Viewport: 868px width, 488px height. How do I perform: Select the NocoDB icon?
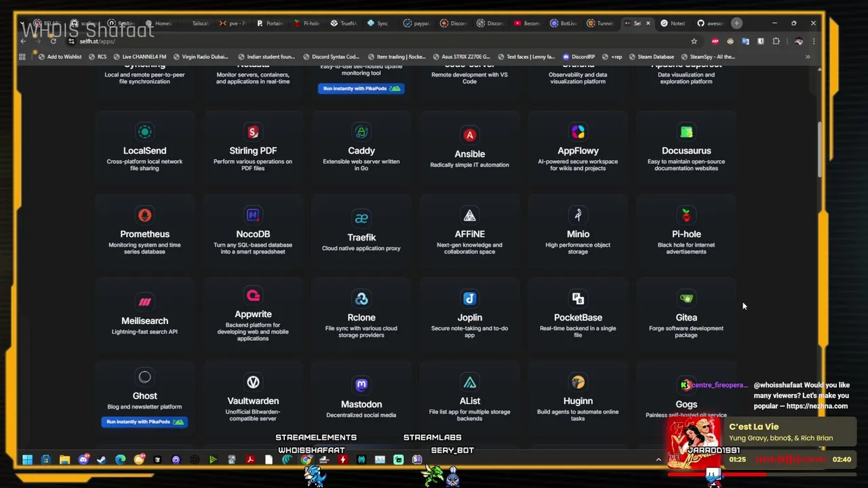pyautogui.click(x=253, y=215)
